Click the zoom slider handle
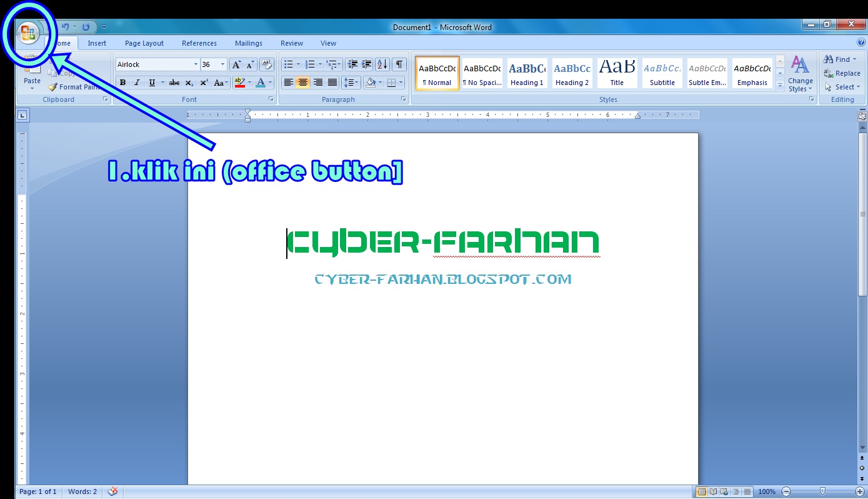 coord(823,491)
